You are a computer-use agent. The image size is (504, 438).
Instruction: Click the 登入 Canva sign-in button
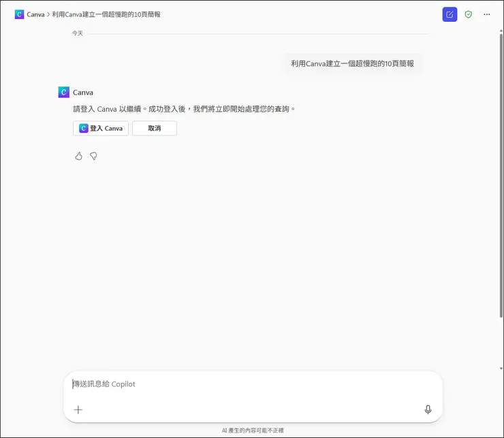(x=101, y=128)
